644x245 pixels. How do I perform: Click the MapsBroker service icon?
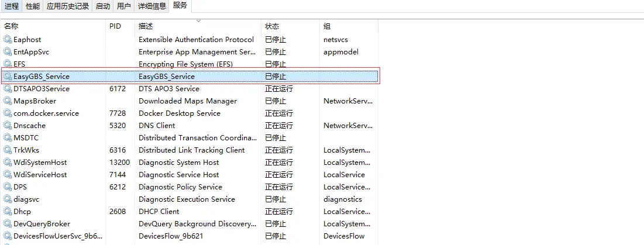(7, 101)
